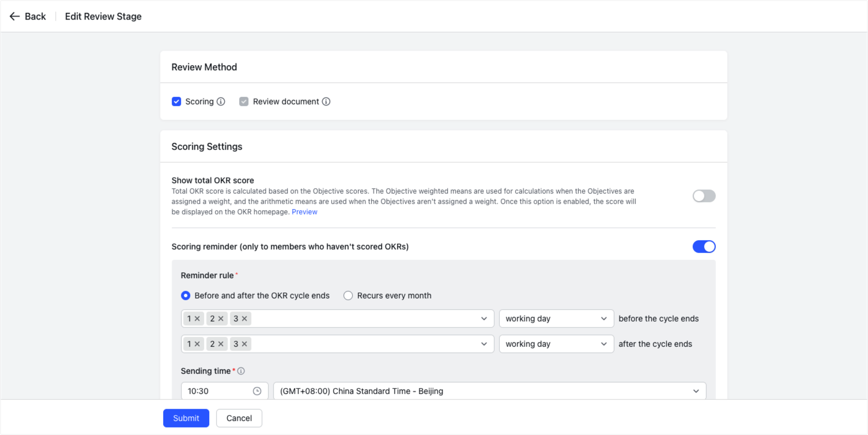Enable the Show total OKR score toggle

click(x=704, y=196)
